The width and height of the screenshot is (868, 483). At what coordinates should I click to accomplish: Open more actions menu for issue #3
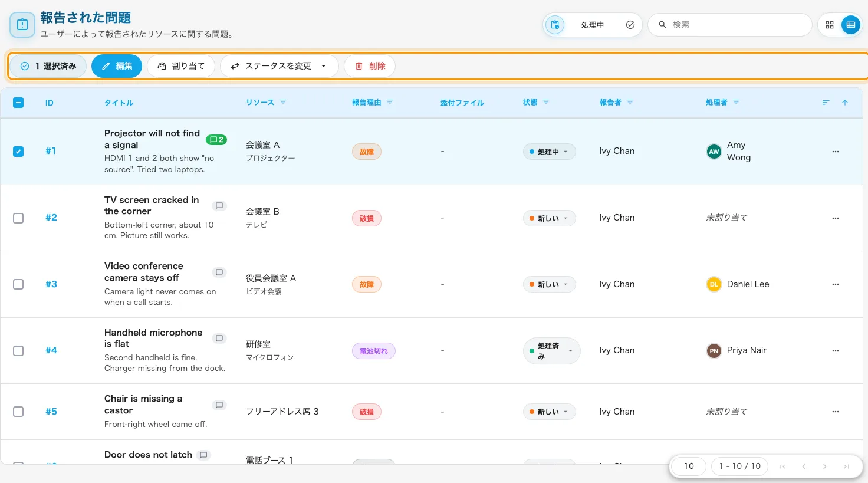[x=835, y=284]
